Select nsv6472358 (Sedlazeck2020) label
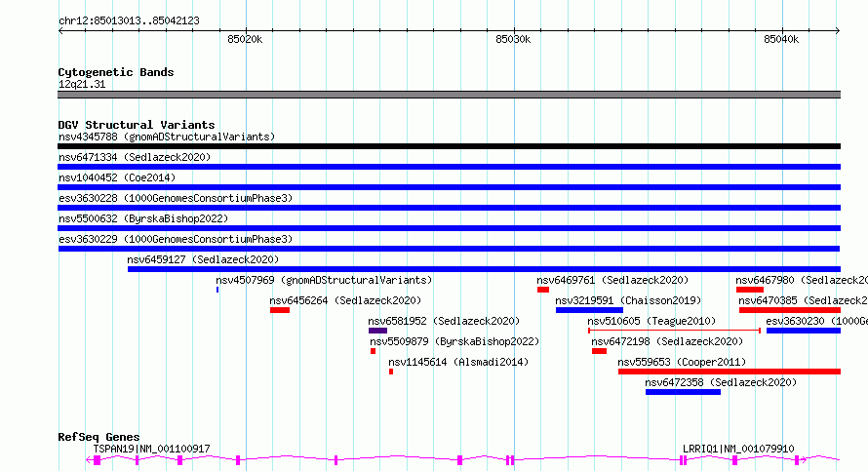This screenshot has width=868, height=471. (x=721, y=382)
